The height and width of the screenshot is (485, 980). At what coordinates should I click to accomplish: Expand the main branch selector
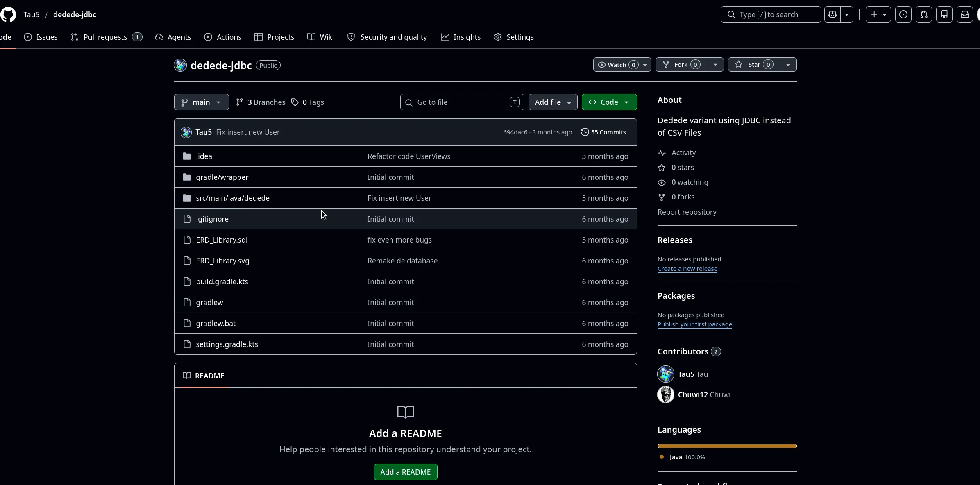click(x=201, y=102)
